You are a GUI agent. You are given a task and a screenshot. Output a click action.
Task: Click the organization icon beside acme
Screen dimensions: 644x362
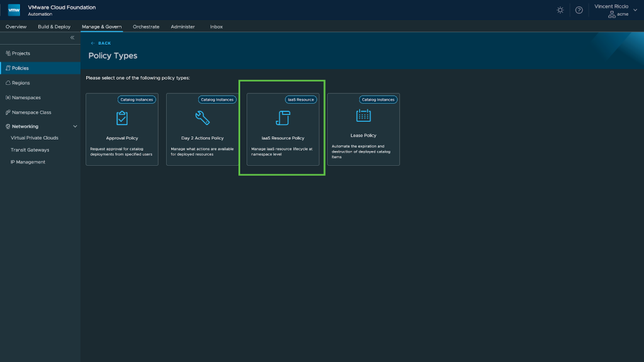point(611,14)
